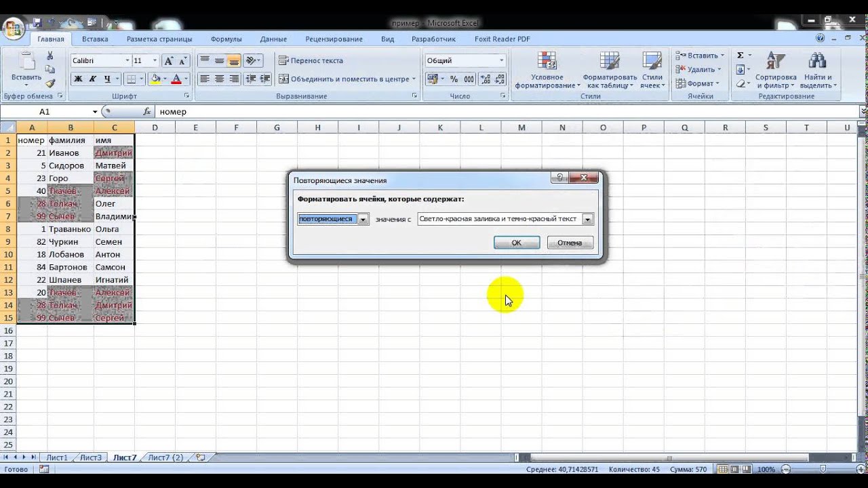Click the Format Painter brush icon
The image size is (868, 488).
[x=50, y=83]
